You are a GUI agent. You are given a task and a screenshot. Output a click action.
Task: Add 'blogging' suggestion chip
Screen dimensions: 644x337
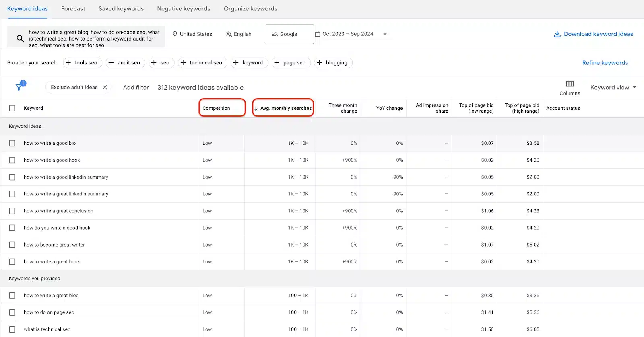[x=333, y=63]
